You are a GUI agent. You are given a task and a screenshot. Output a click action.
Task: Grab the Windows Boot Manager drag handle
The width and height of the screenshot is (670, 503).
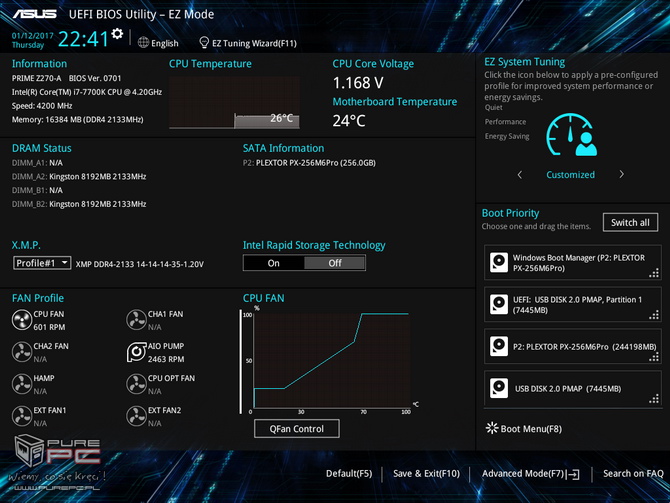[x=654, y=273]
